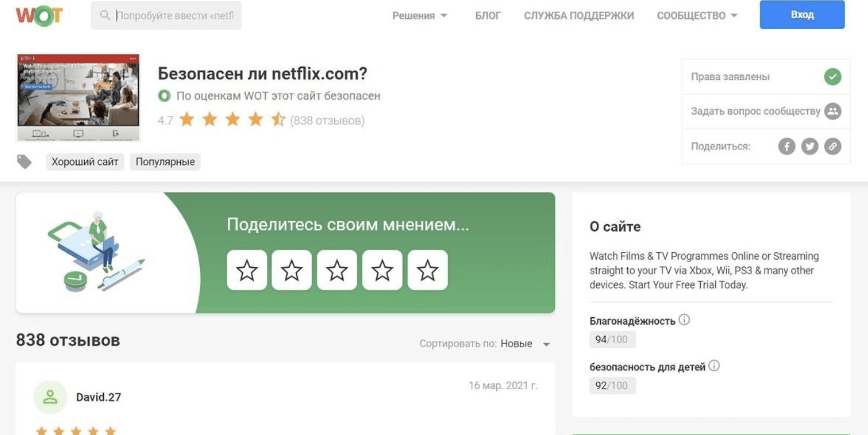This screenshot has height=435, width=868.
Task: Share on Twitter icon
Action: (810, 146)
